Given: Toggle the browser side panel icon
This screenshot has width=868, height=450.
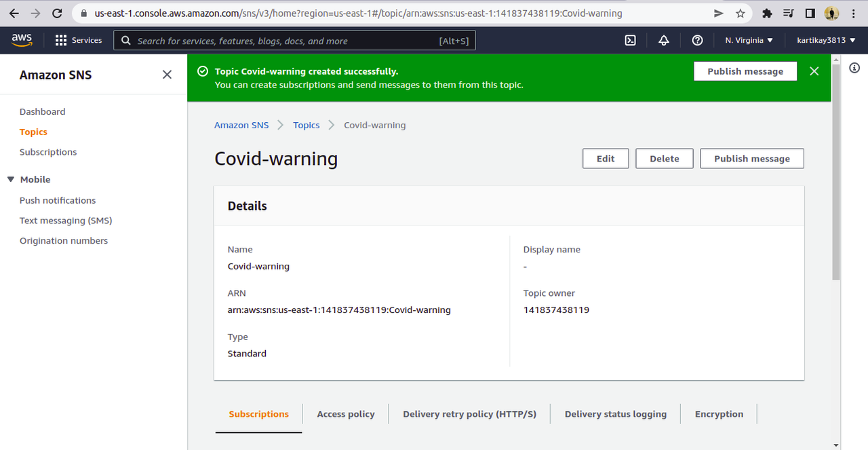Looking at the screenshot, I should pyautogui.click(x=810, y=13).
